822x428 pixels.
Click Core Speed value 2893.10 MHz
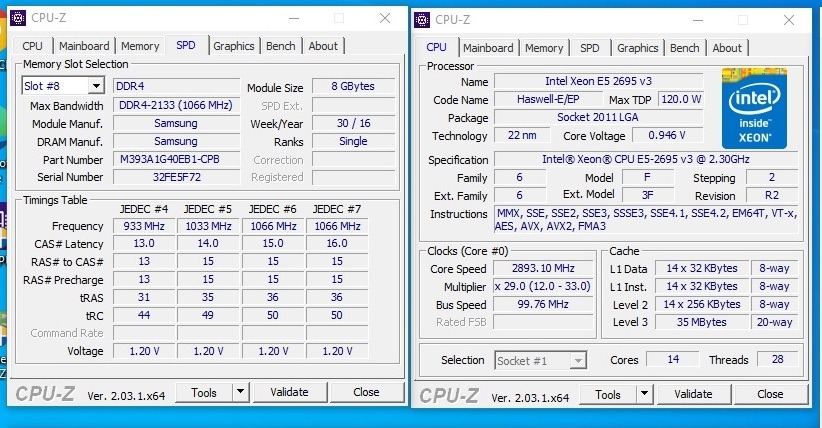point(543,268)
